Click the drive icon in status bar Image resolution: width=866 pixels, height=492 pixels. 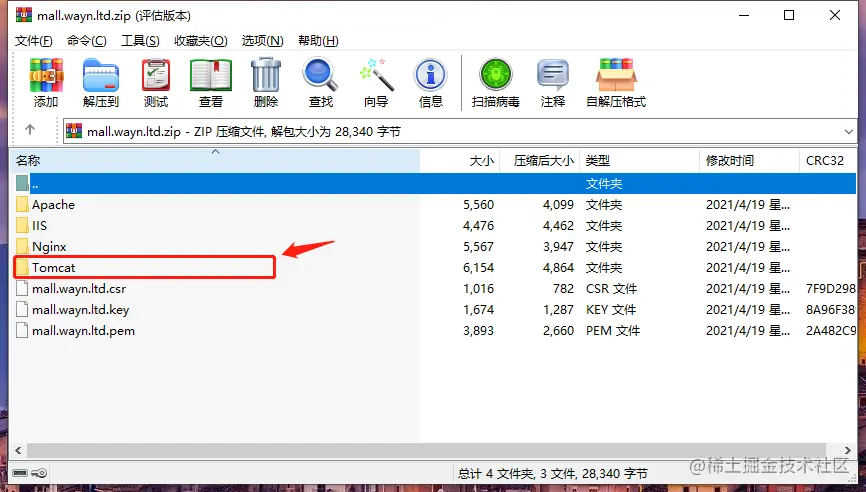[x=20, y=473]
